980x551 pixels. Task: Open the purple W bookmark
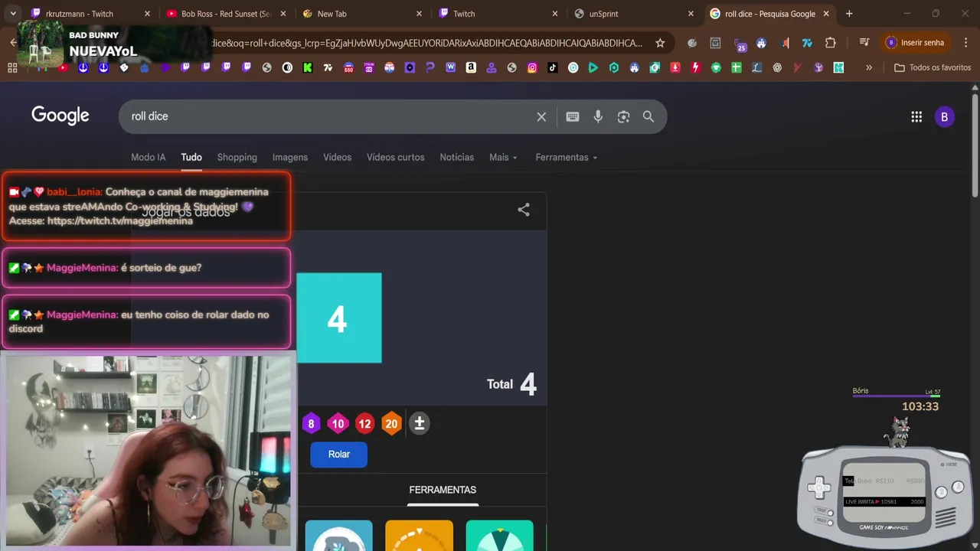pos(450,67)
